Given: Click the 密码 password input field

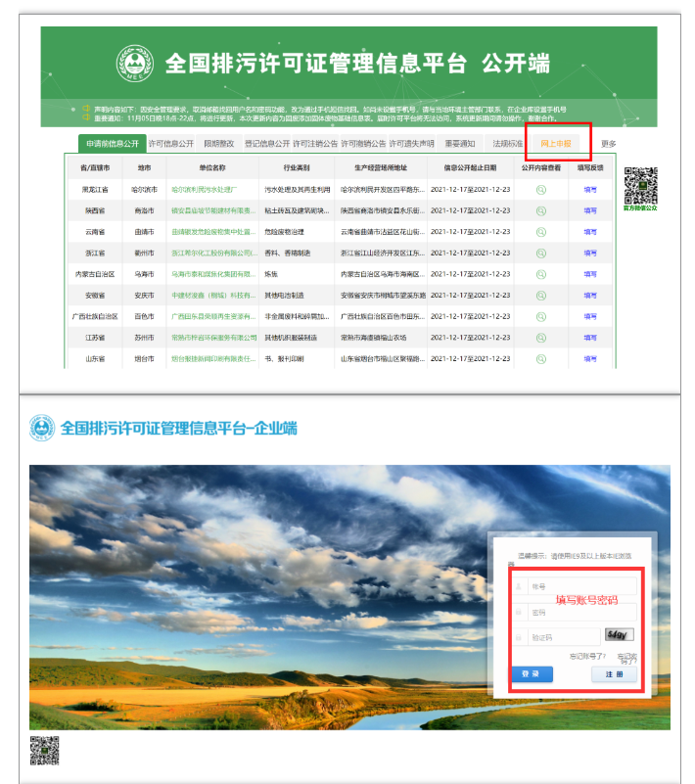Looking at the screenshot, I should [x=582, y=612].
